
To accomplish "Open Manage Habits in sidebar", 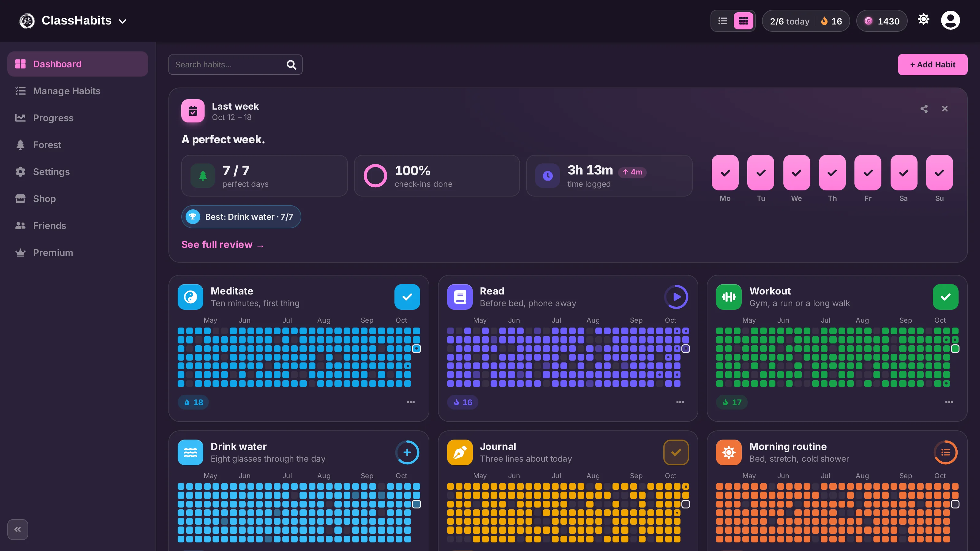I will (x=77, y=91).
